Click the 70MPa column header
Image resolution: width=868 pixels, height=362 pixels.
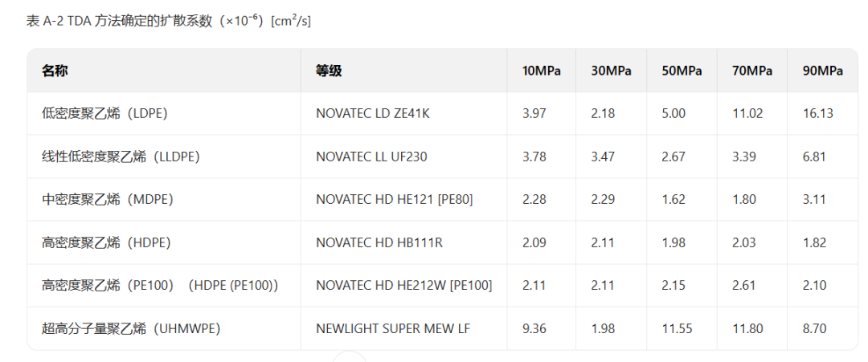[752, 71]
